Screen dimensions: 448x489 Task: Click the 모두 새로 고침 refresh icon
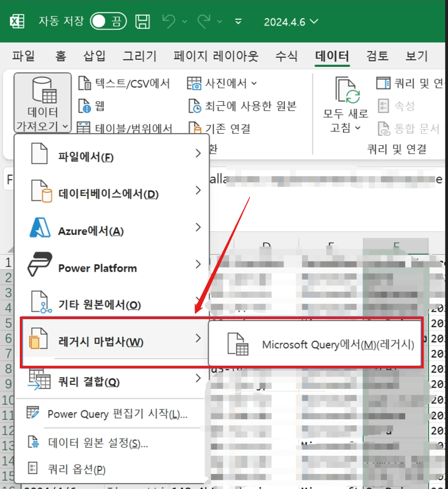[x=347, y=90]
